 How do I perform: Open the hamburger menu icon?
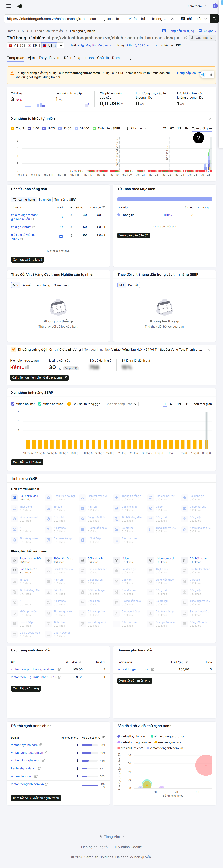tap(9, 6)
